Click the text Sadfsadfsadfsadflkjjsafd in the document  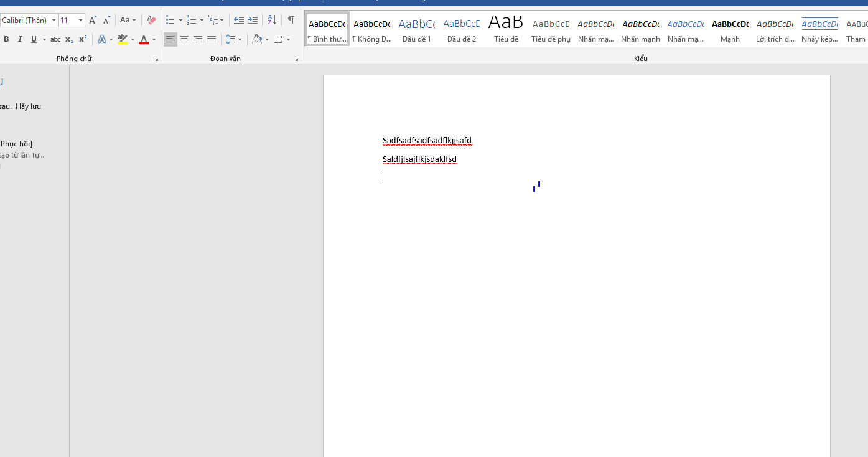[427, 141]
